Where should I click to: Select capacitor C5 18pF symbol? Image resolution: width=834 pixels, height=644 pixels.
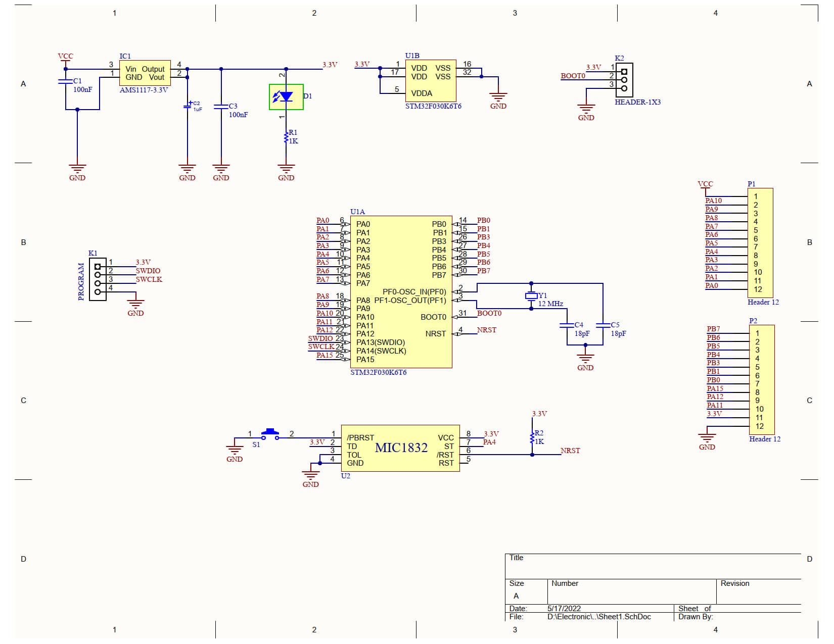[603, 325]
